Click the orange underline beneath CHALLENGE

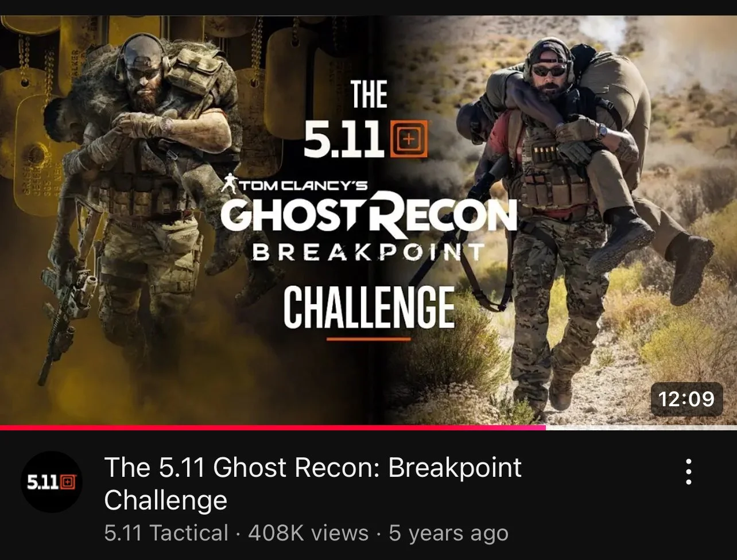368,339
